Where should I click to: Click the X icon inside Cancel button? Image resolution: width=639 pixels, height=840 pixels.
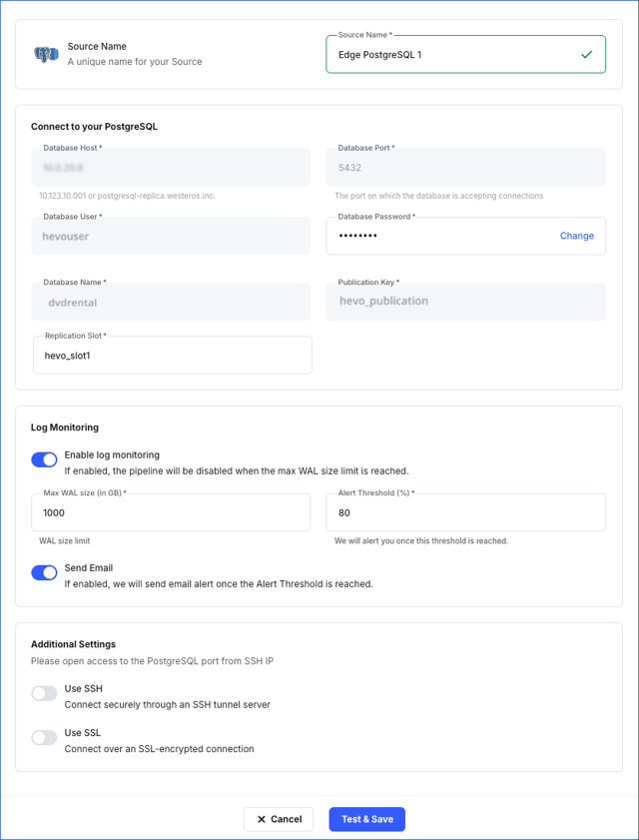(262, 818)
